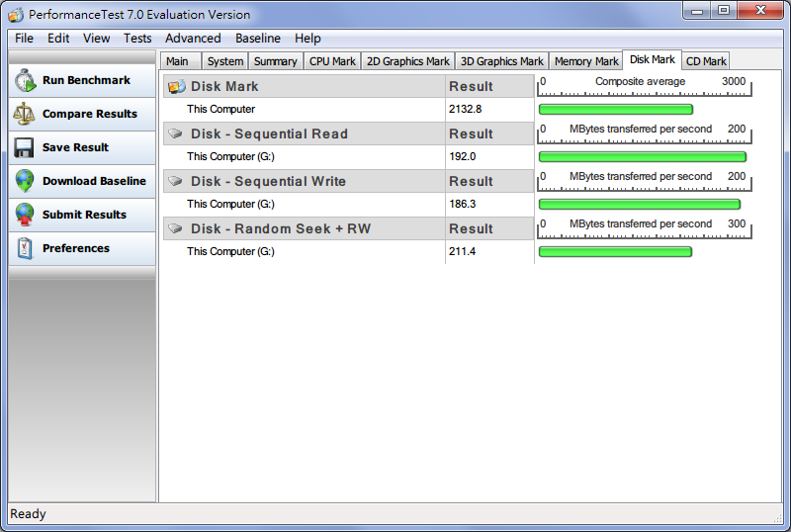The width and height of the screenshot is (791, 532).
Task: Click the Random Seek + RW drive icon
Action: [175, 228]
